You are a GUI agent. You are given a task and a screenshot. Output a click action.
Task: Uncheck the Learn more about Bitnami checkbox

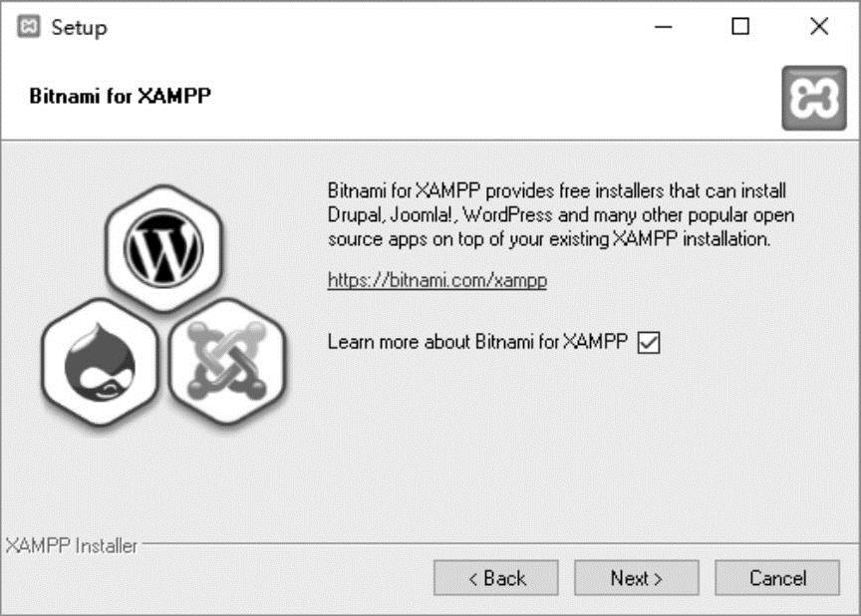point(649,343)
